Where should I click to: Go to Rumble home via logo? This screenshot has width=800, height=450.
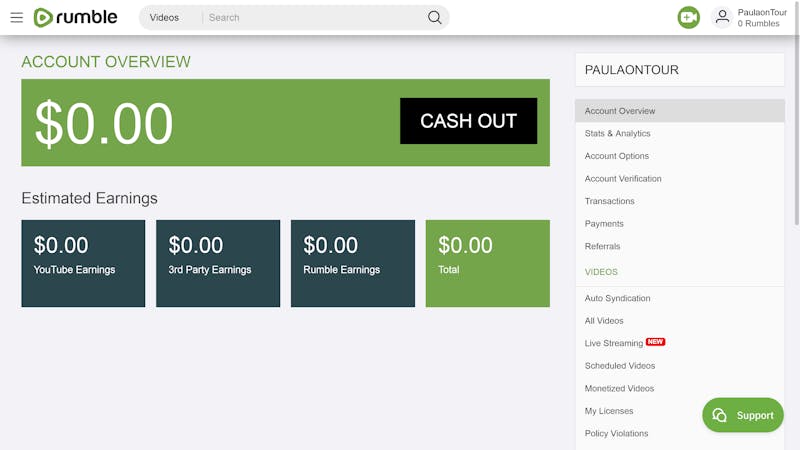tap(76, 17)
